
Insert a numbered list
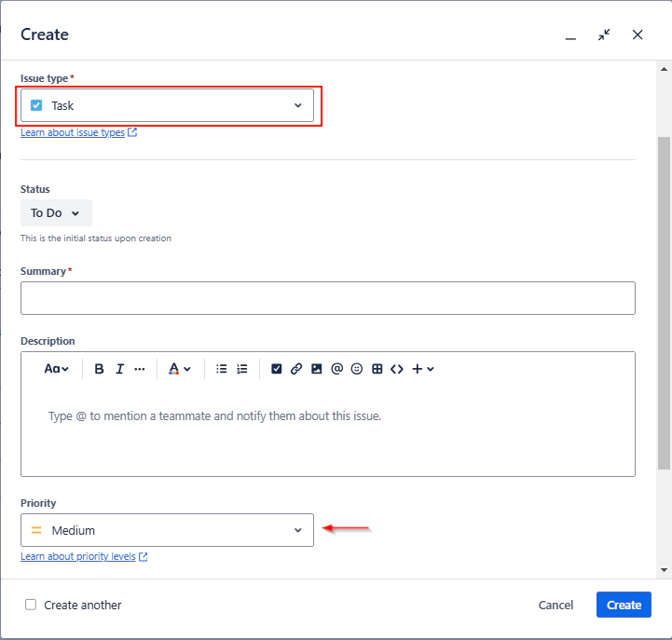242,369
